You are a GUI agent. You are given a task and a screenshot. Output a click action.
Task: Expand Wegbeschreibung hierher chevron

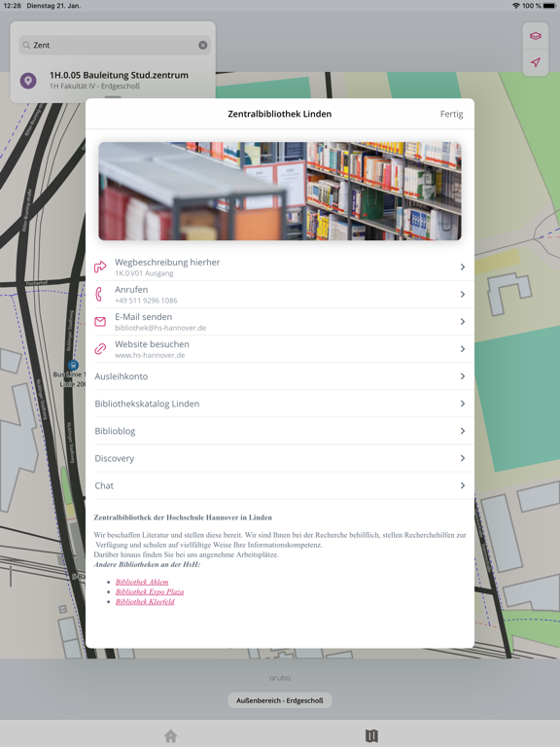(x=463, y=267)
